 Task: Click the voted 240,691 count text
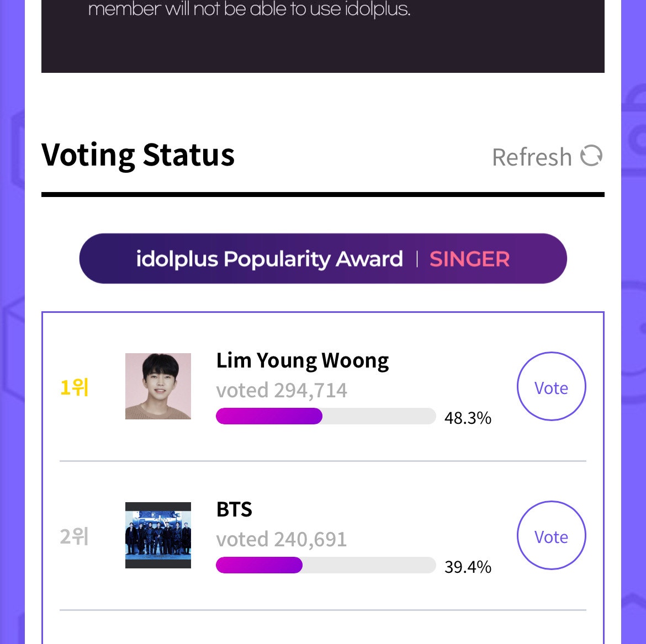tap(282, 539)
